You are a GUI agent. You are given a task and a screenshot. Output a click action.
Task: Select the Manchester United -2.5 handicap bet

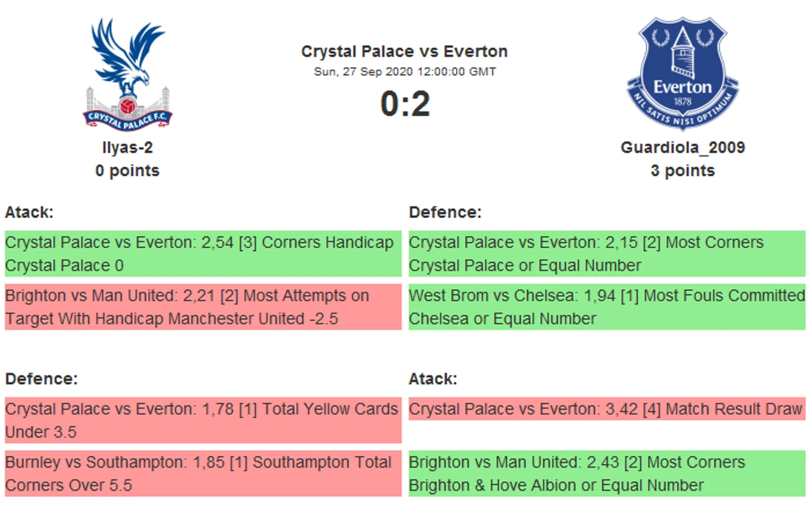[x=202, y=307]
